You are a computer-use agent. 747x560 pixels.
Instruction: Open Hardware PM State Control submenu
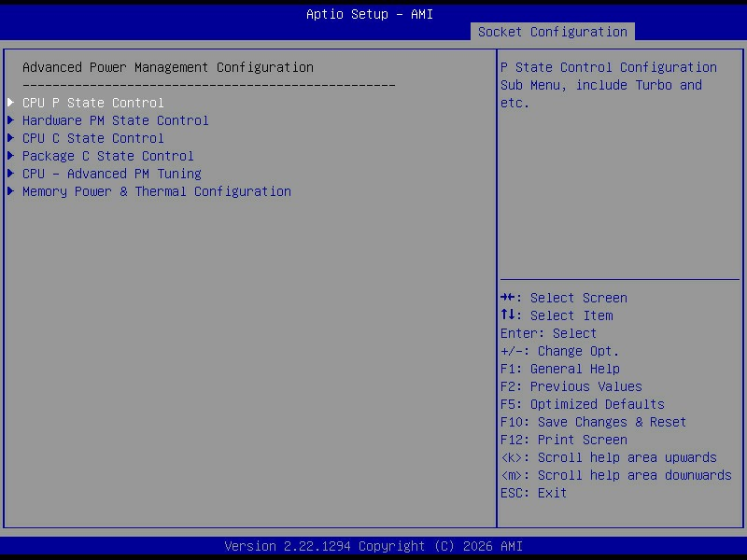(115, 120)
